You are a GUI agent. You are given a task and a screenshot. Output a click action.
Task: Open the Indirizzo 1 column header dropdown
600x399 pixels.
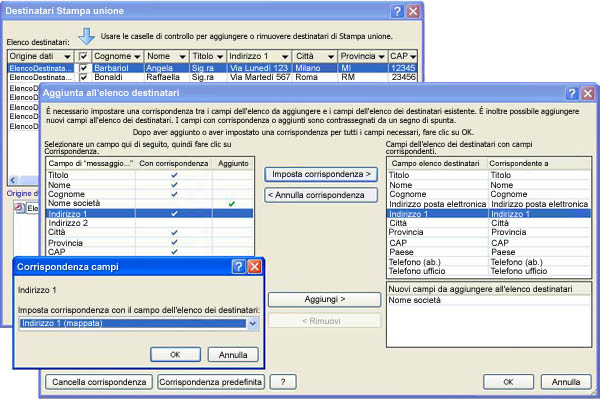pos(285,57)
